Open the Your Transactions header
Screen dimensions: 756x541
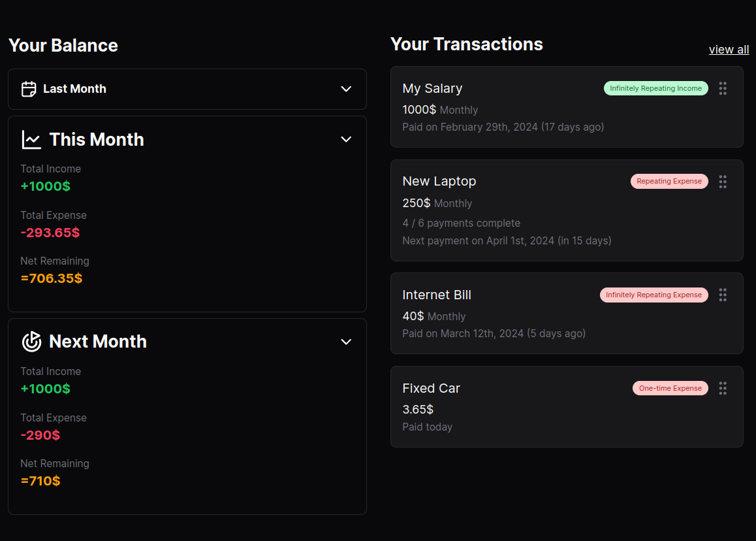tap(466, 44)
